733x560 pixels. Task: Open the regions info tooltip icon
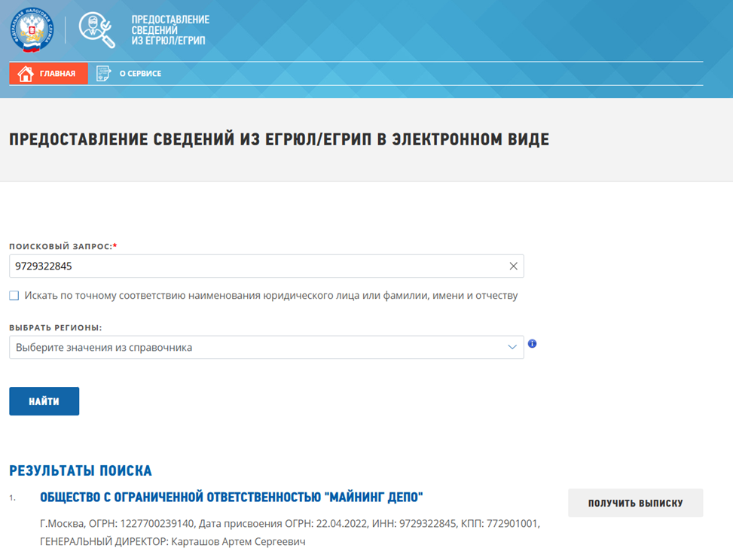point(532,344)
